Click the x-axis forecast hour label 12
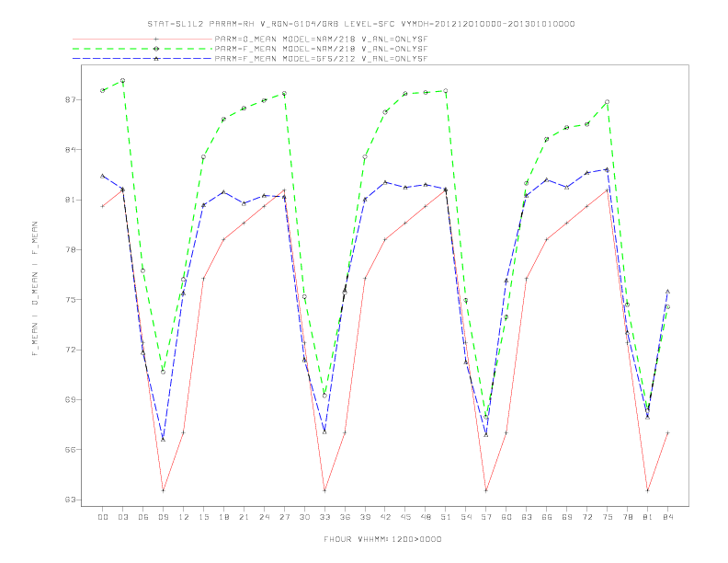 [184, 517]
